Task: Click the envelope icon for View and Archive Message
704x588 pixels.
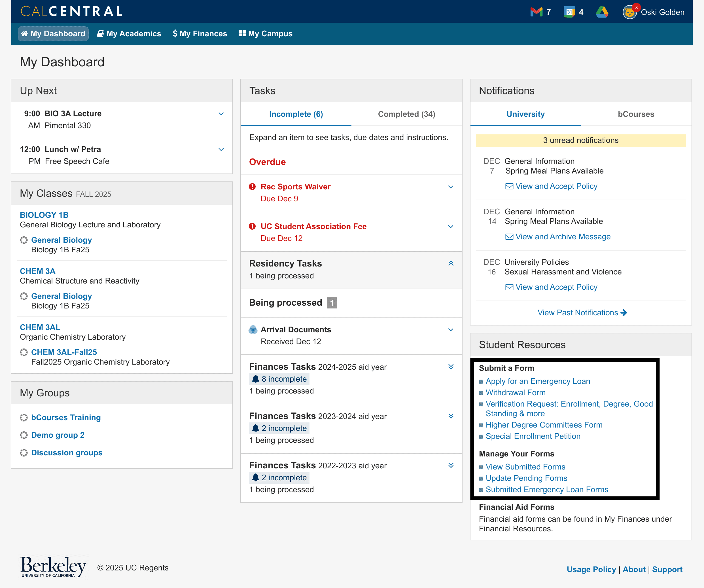Action: pos(509,237)
